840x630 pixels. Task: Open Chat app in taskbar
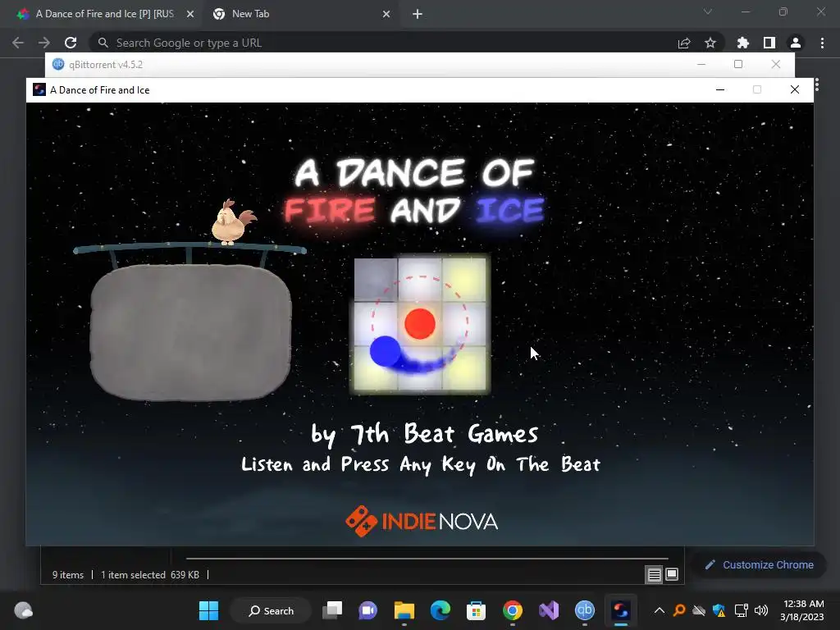tap(368, 610)
